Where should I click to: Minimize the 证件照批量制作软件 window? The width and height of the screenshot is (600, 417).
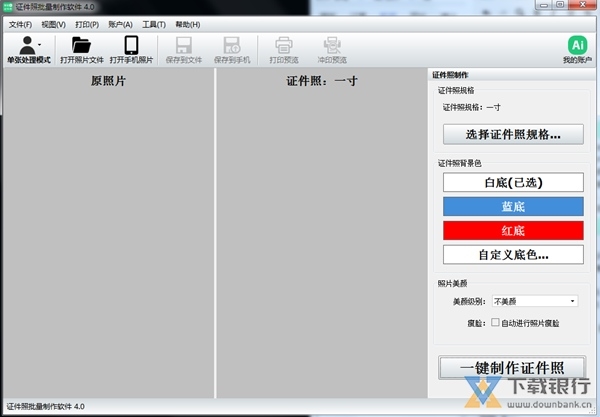[543, 5]
